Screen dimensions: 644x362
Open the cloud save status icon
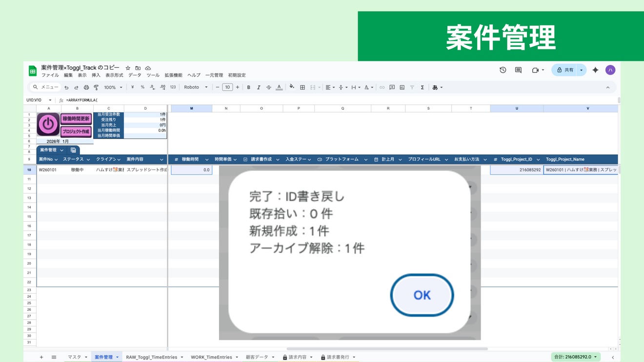click(148, 68)
